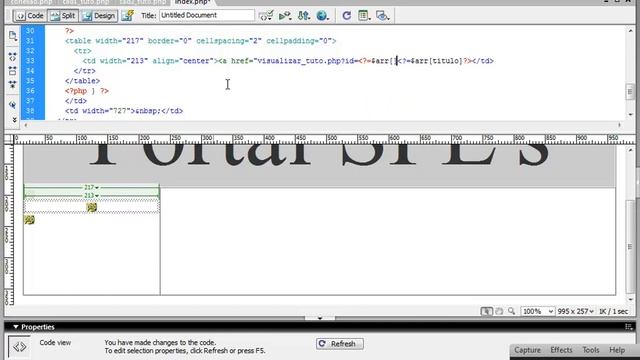Open Visual aids eye icon
Screen dimensions: 640x360
[x=382, y=16]
